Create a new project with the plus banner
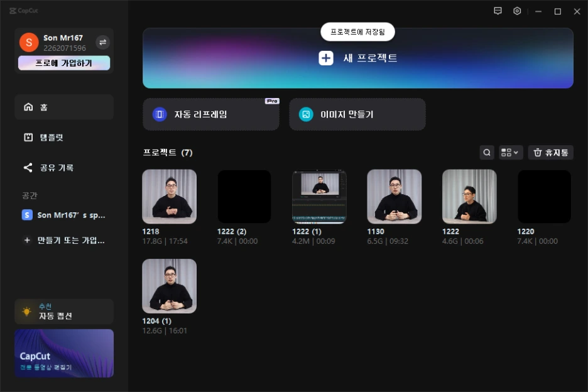 point(357,58)
